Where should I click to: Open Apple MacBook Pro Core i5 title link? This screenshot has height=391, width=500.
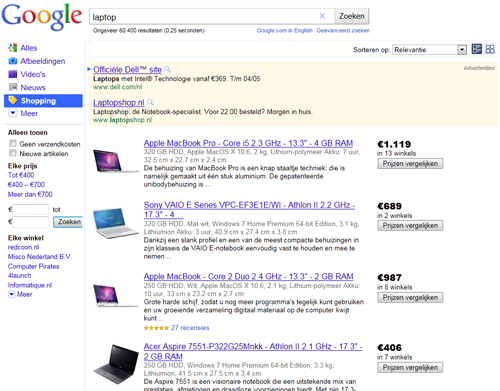(248, 143)
